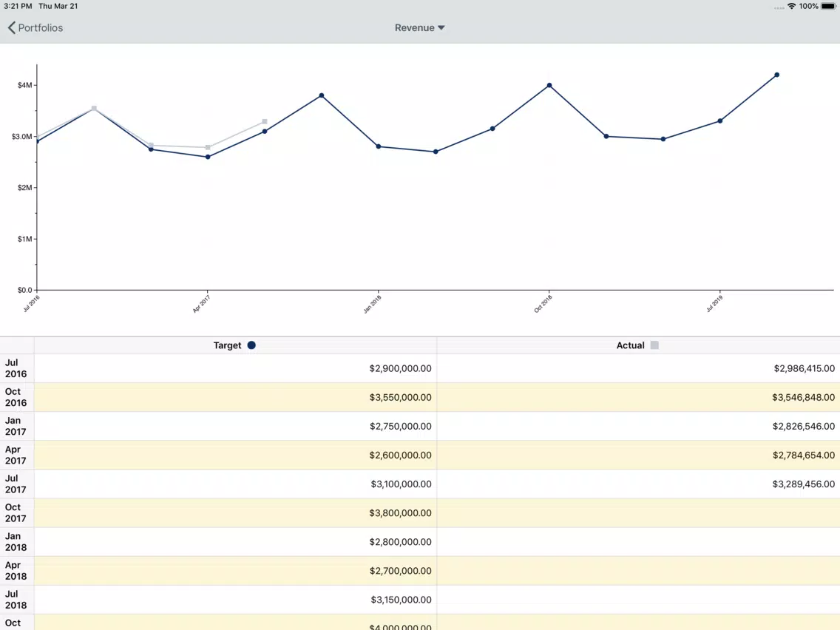Click actual value $3,546,848.00

[x=803, y=398]
